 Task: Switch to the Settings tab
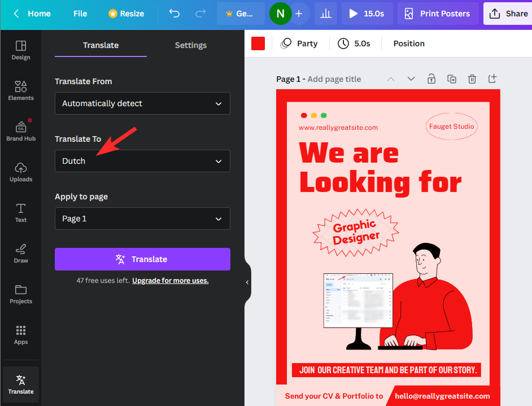coord(190,45)
